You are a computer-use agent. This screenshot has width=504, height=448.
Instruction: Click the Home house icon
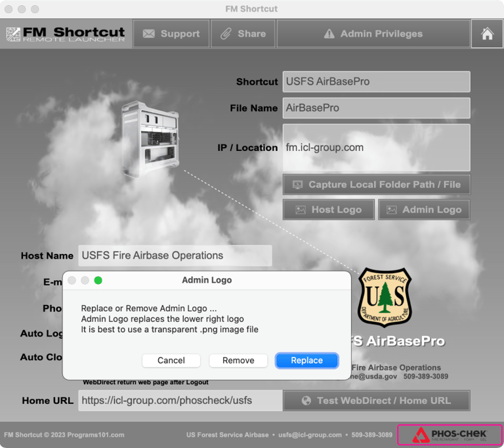click(487, 33)
